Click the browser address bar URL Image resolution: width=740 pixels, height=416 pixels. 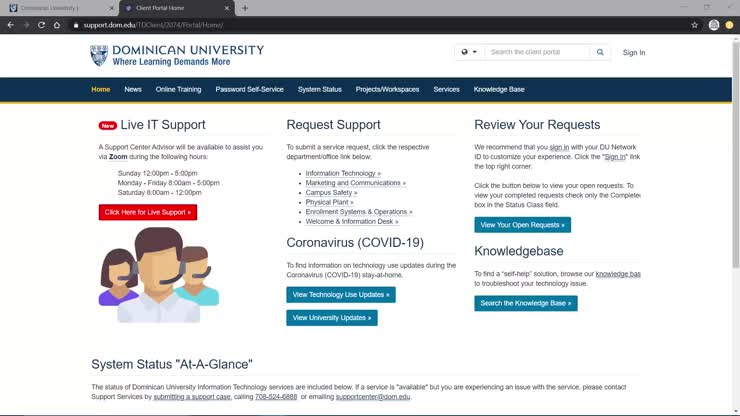click(x=153, y=25)
